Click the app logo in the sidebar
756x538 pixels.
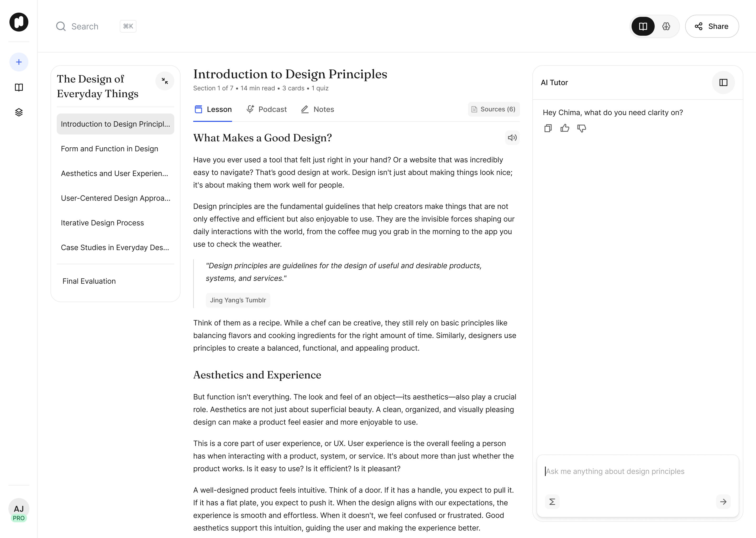click(19, 22)
